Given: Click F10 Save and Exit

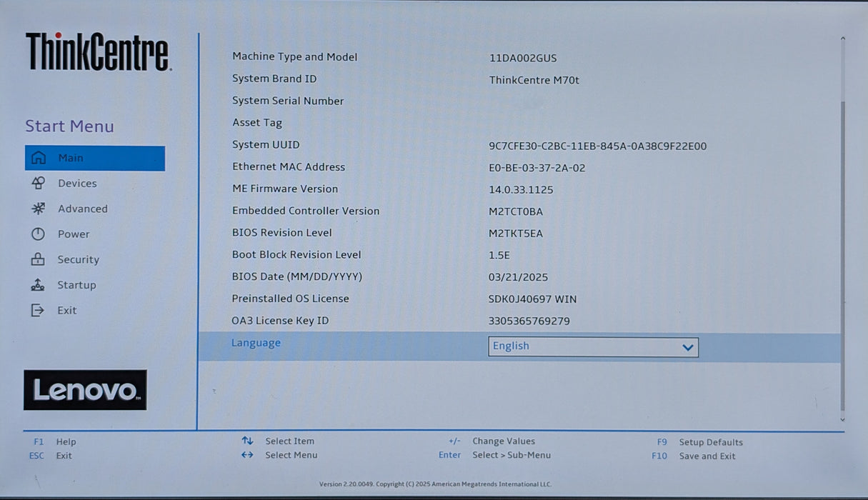Looking at the screenshot, I should point(694,456).
